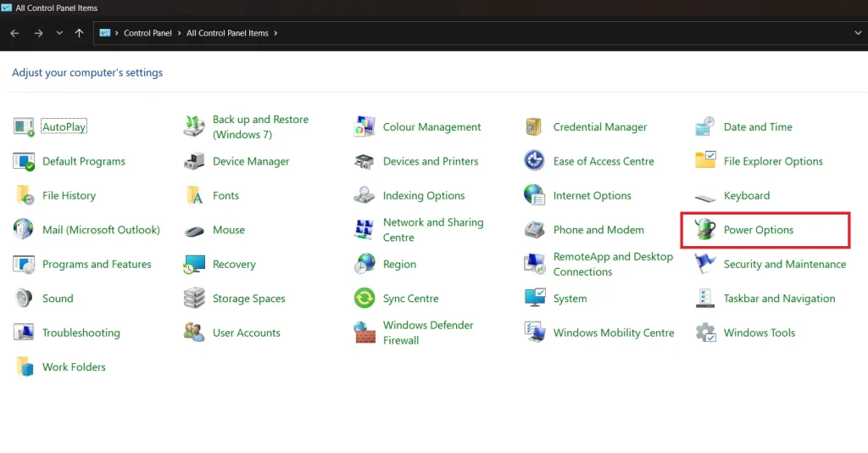This screenshot has width=868, height=453.
Task: Open the Default Programs icon
Action: pos(24,161)
